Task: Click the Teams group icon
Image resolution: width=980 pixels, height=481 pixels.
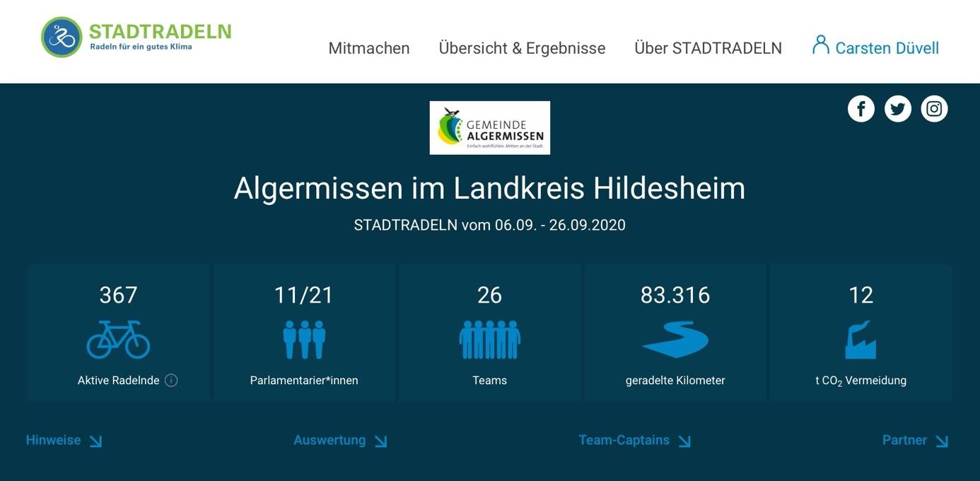Action: [489, 340]
